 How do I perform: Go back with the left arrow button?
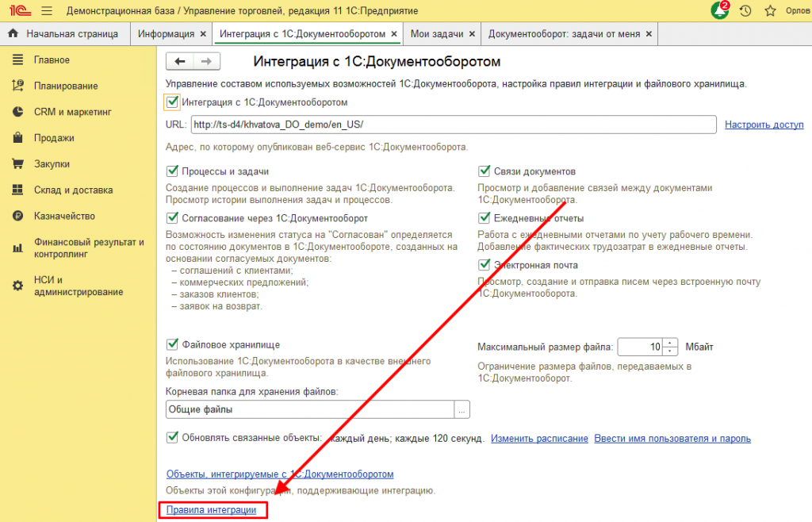pyautogui.click(x=180, y=62)
